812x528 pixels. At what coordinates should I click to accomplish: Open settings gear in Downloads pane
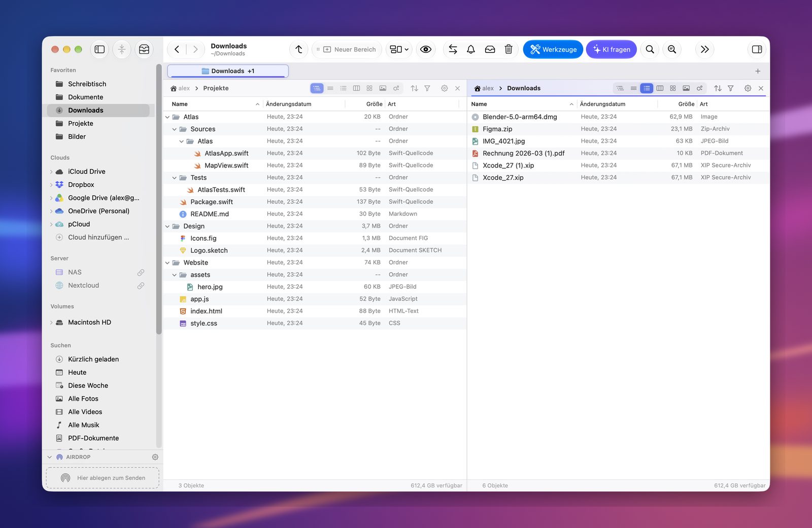pyautogui.click(x=748, y=88)
